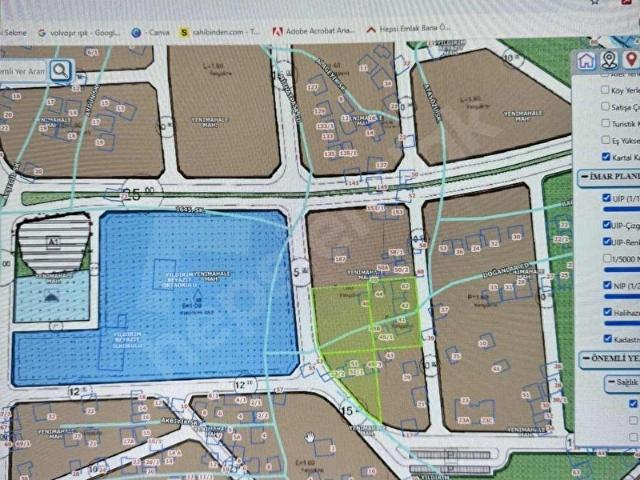The width and height of the screenshot is (640, 480).
Task: Uncheck the UİP (1/1… layer checkbox
Action: (x=607, y=198)
